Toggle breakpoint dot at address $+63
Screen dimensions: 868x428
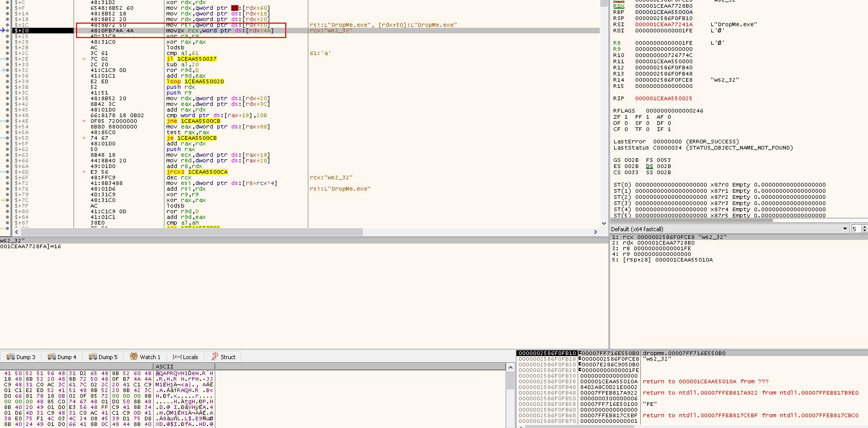7,155
